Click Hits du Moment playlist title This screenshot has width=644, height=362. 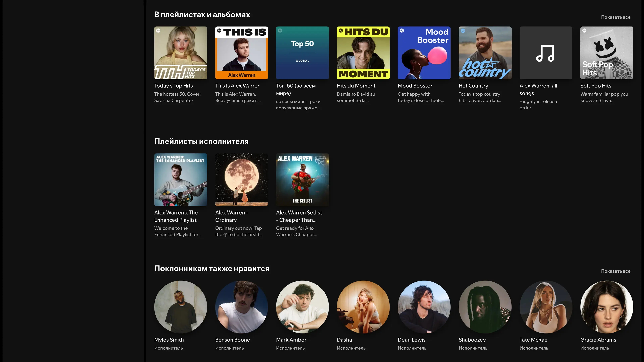pos(356,86)
